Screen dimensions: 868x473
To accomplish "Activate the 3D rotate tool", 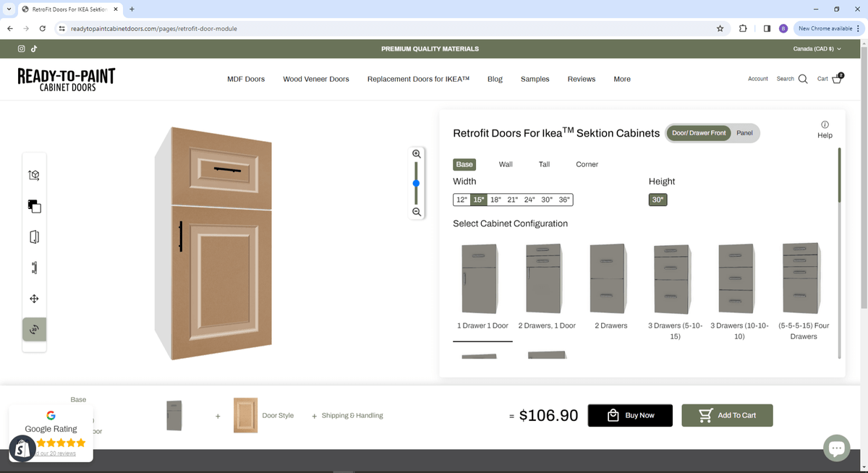I will 34,330.
